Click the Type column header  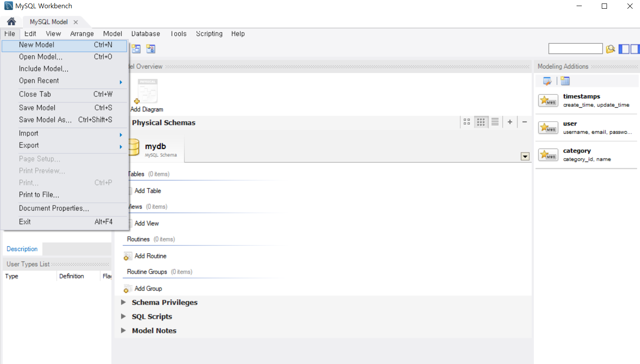point(30,276)
